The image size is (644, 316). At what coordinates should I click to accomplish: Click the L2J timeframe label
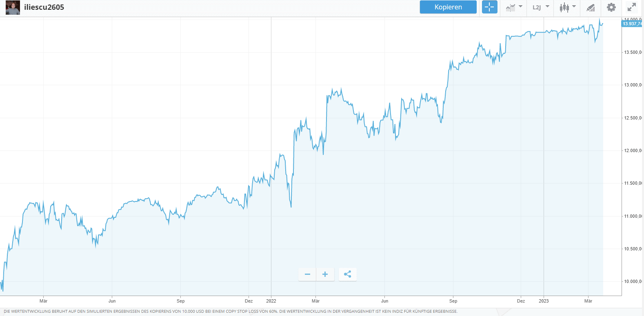click(x=536, y=7)
